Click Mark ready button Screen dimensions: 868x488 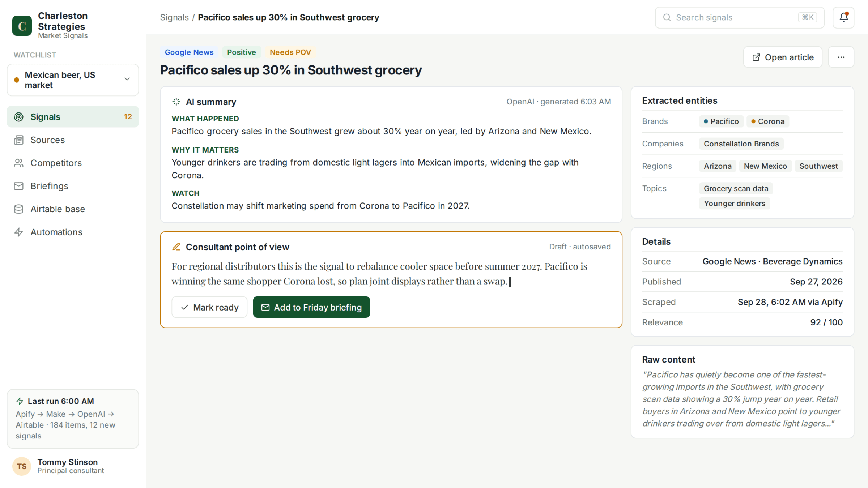coord(209,307)
